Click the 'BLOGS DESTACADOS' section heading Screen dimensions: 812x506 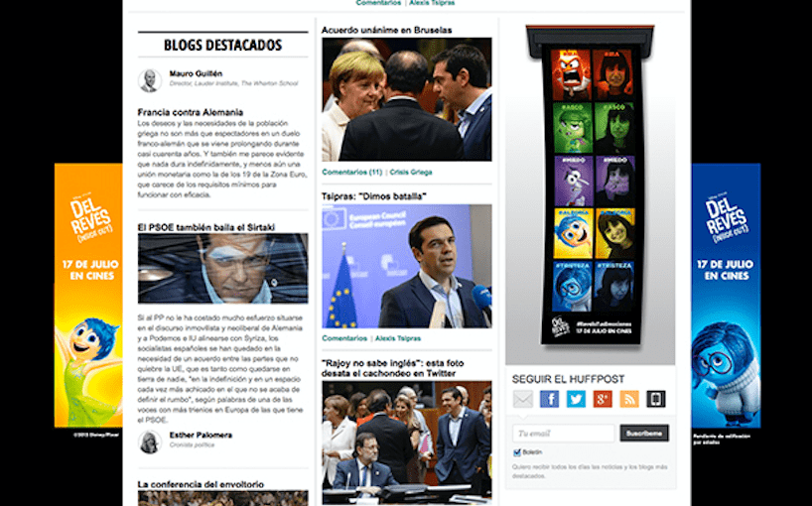coord(222,45)
